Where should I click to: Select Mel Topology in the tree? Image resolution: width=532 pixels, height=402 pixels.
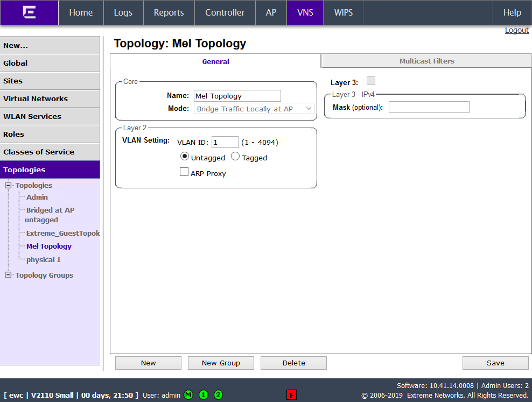49,246
